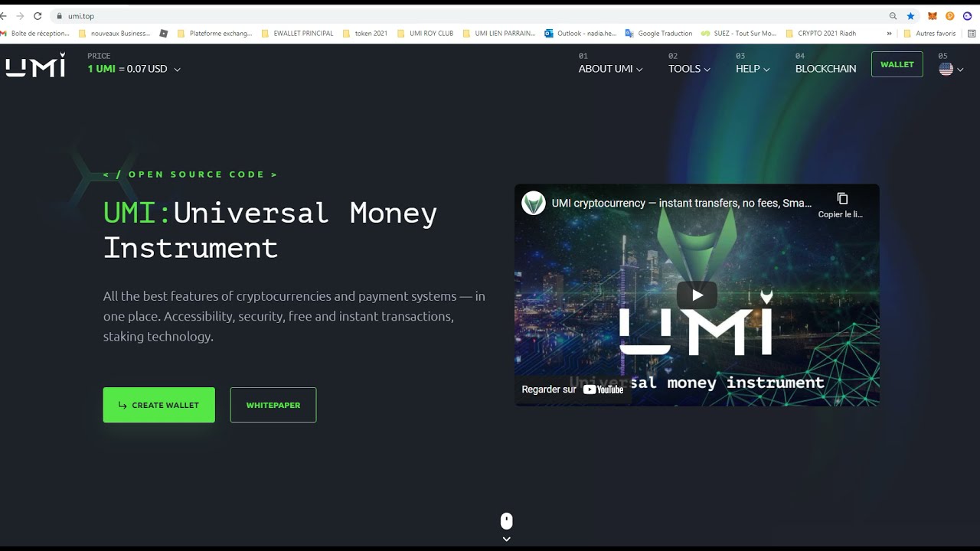Image resolution: width=980 pixels, height=551 pixels.
Task: Expand the price currency dropdown
Action: point(177,70)
